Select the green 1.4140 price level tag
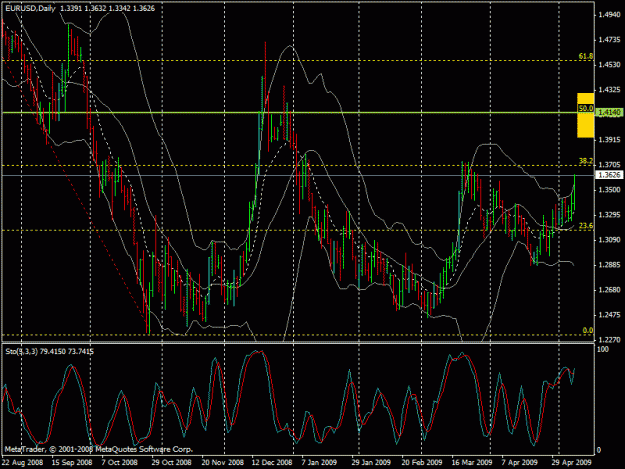625x469 pixels. coord(609,113)
